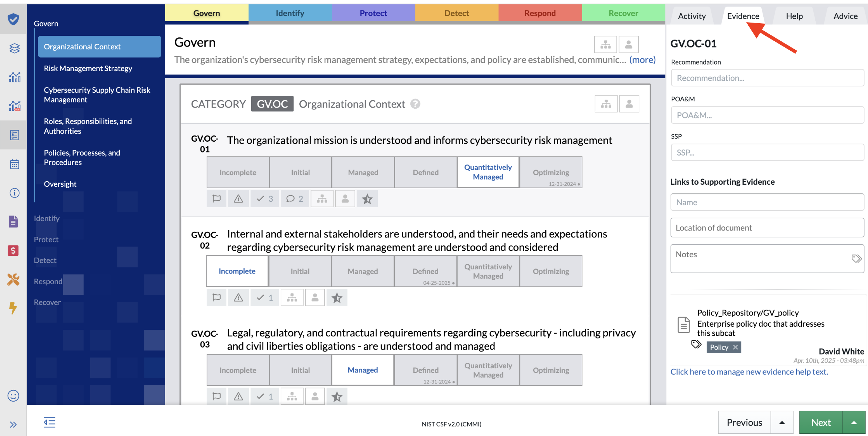The height and width of the screenshot is (436, 868).
Task: Switch to the Detect function tab
Action: pyautogui.click(x=457, y=13)
